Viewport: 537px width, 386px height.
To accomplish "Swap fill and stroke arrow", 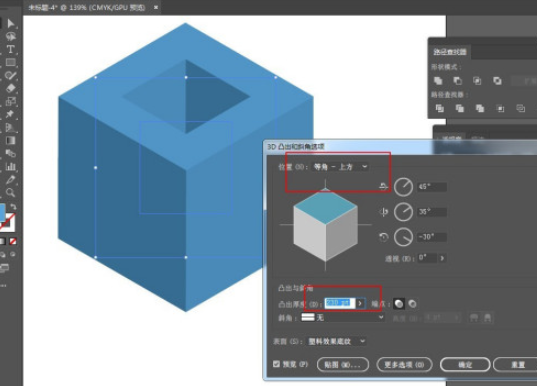I will (x=13, y=207).
